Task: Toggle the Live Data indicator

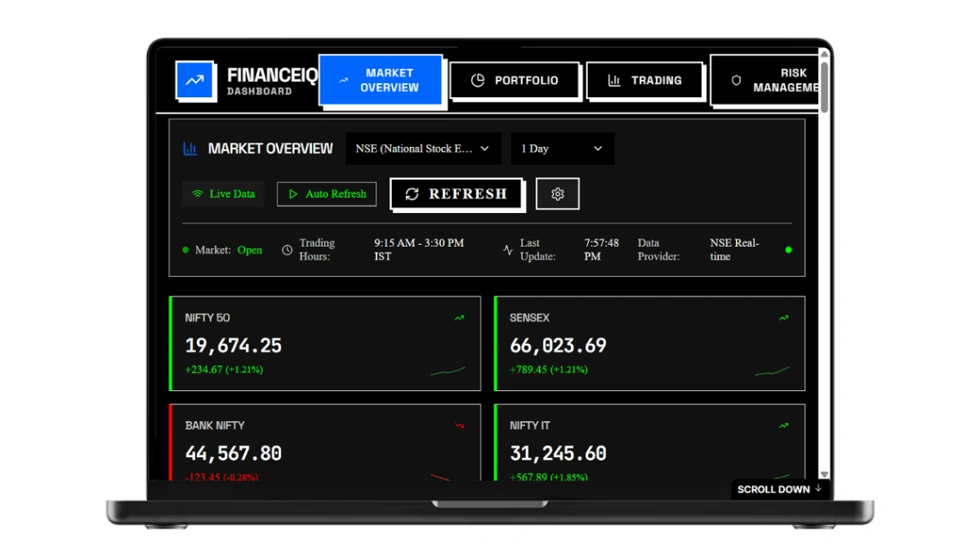Action: [x=224, y=194]
